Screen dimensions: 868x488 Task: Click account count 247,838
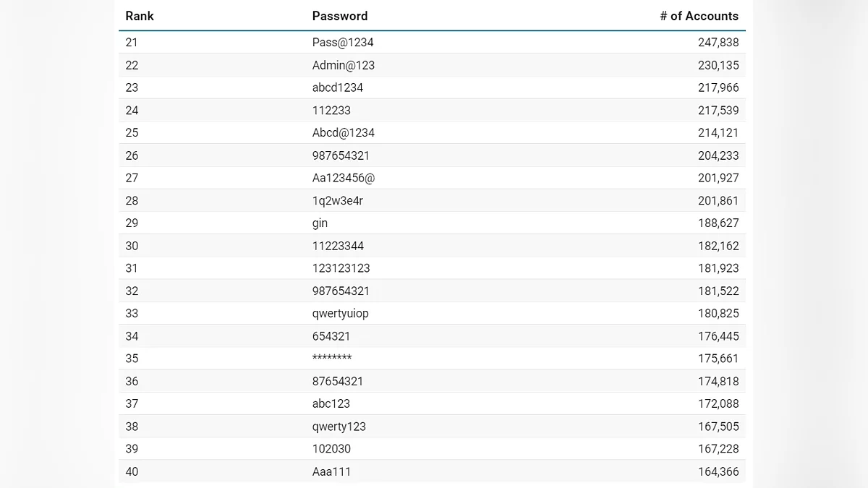718,43
